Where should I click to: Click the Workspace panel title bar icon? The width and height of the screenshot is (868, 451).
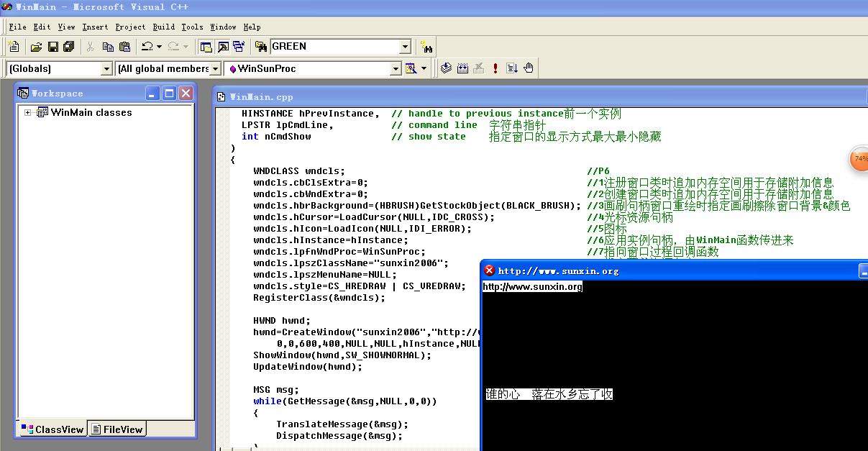point(23,94)
